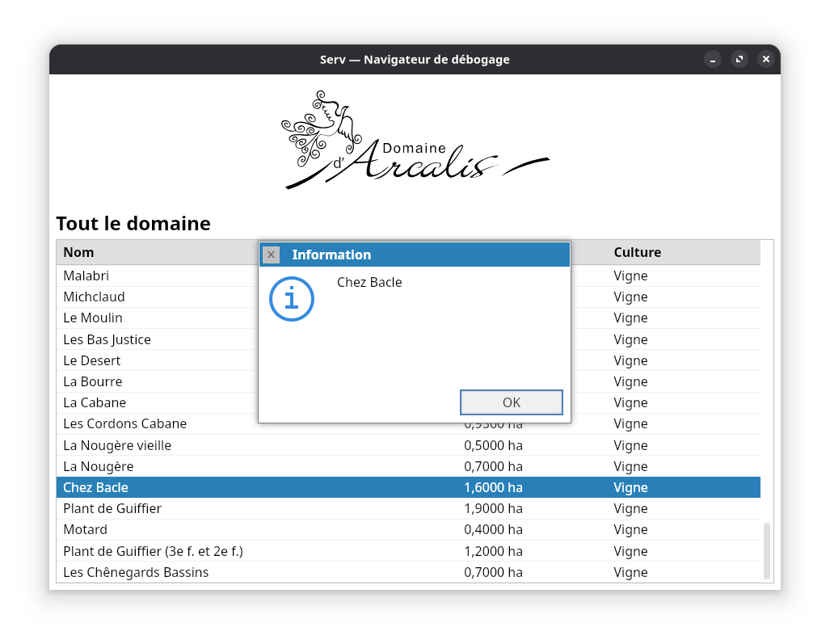This screenshot has height=644, width=830.
Task: Select Plant de Guiffier (3e f. et 2e f.) row
Action: [x=408, y=551]
